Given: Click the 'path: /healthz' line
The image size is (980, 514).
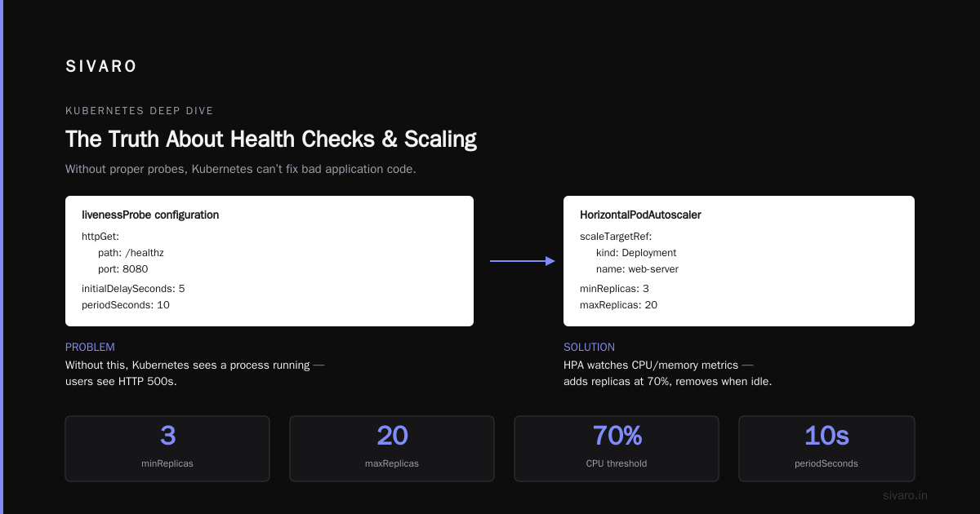Looking at the screenshot, I should click(131, 253).
